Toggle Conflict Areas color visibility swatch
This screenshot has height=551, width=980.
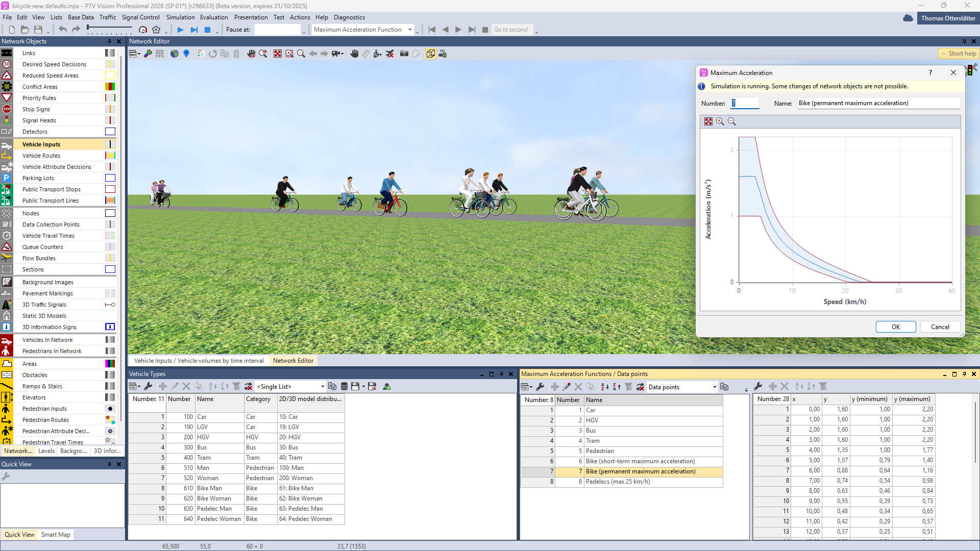coord(110,87)
